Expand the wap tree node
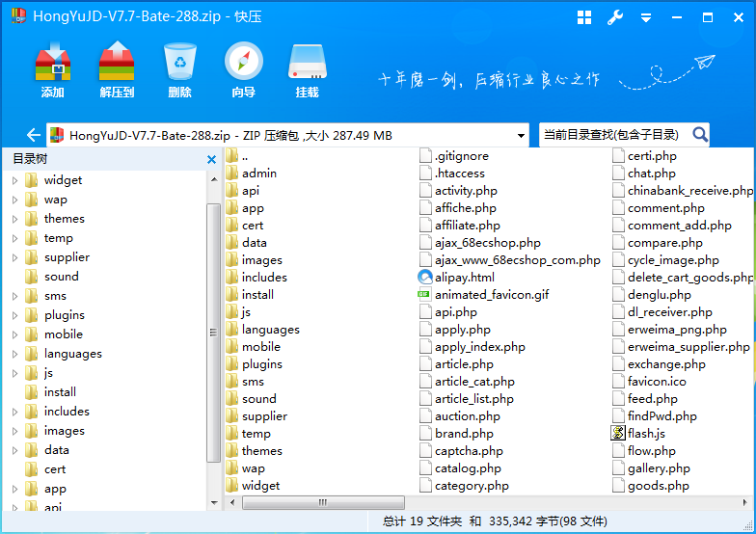 coord(15,200)
